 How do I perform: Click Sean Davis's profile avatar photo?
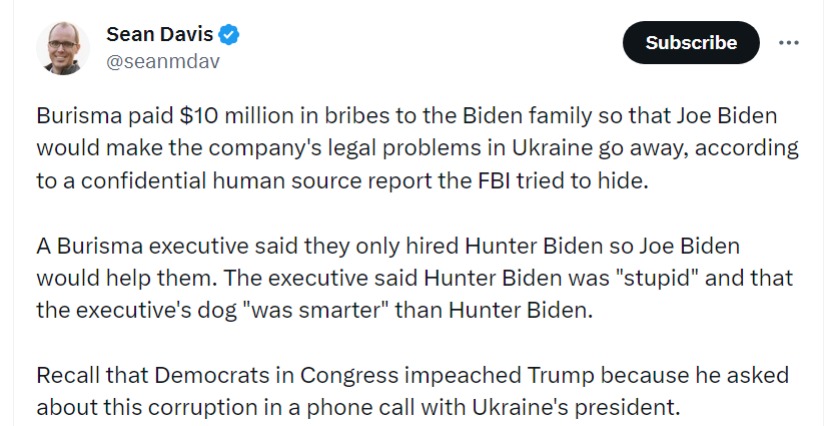pos(62,48)
